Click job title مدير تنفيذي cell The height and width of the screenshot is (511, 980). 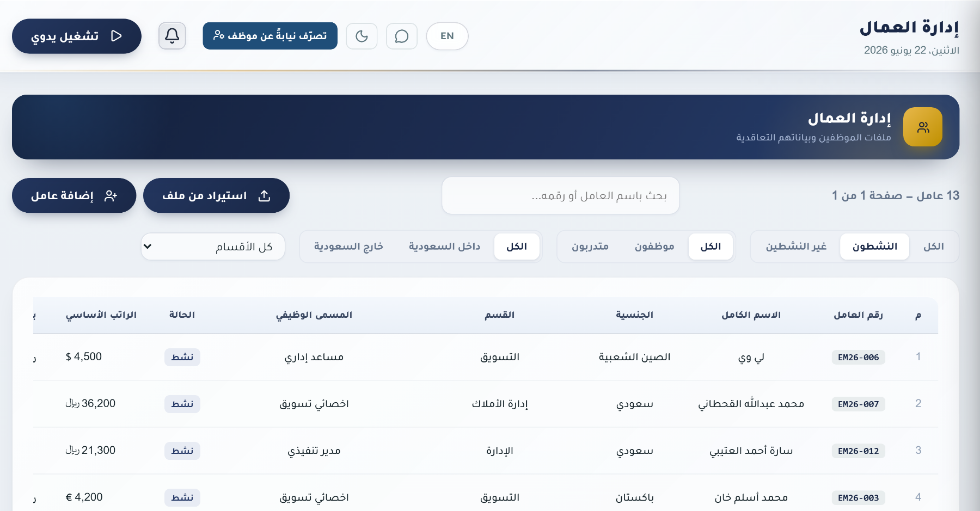click(314, 451)
